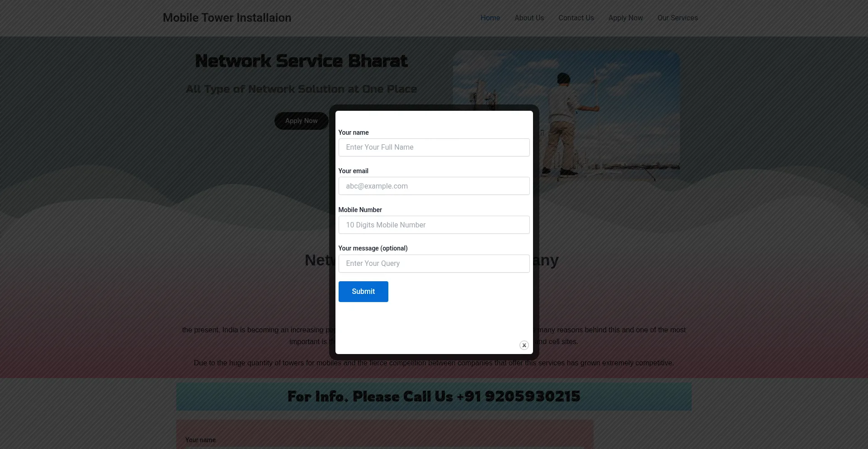Click the Mobile Tower Installaion site title
This screenshot has height=449, width=868.
click(x=227, y=18)
